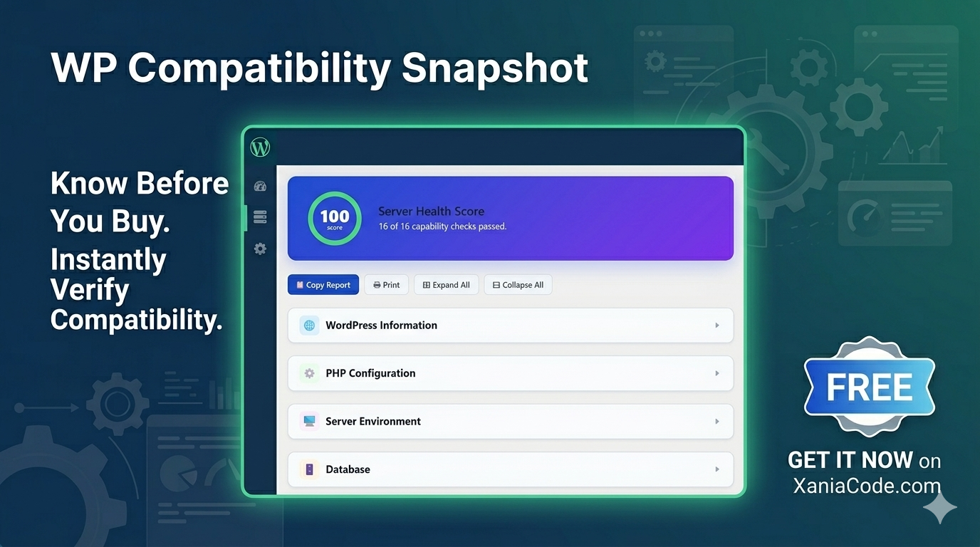Click the 100 score progress ring
The image size is (980, 547).
(x=334, y=218)
